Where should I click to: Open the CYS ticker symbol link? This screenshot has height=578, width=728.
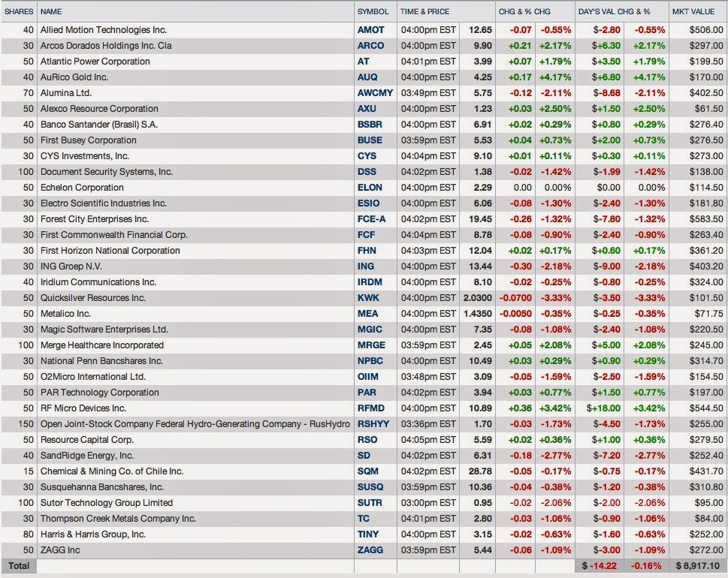367,156
